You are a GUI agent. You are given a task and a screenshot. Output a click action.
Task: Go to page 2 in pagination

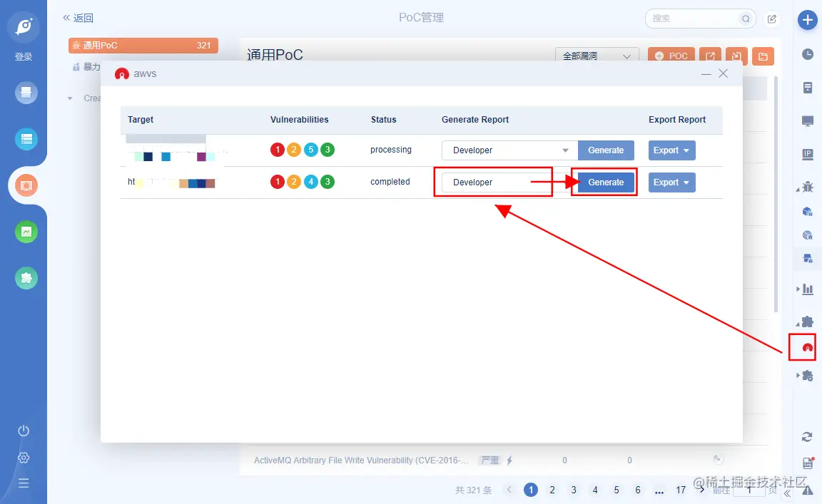552,490
